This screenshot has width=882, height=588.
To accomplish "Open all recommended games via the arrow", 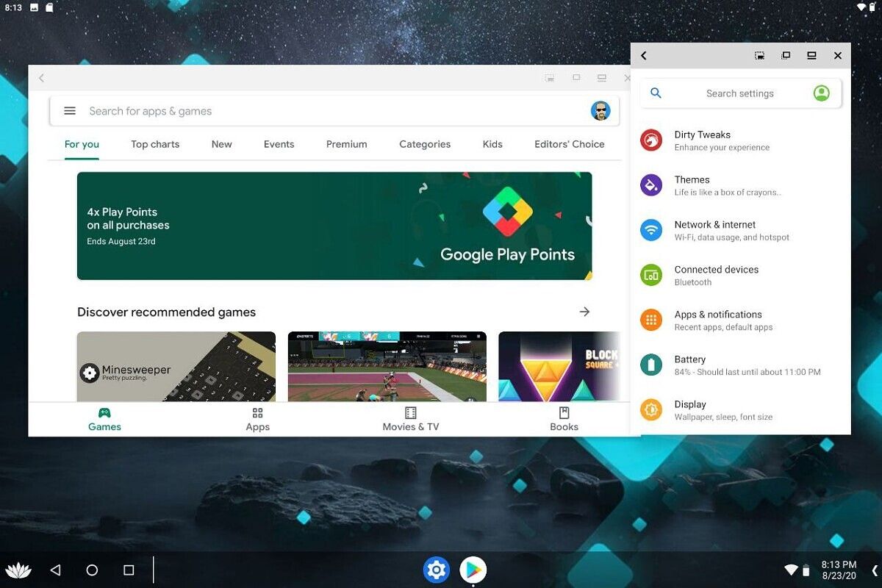I will click(x=584, y=312).
